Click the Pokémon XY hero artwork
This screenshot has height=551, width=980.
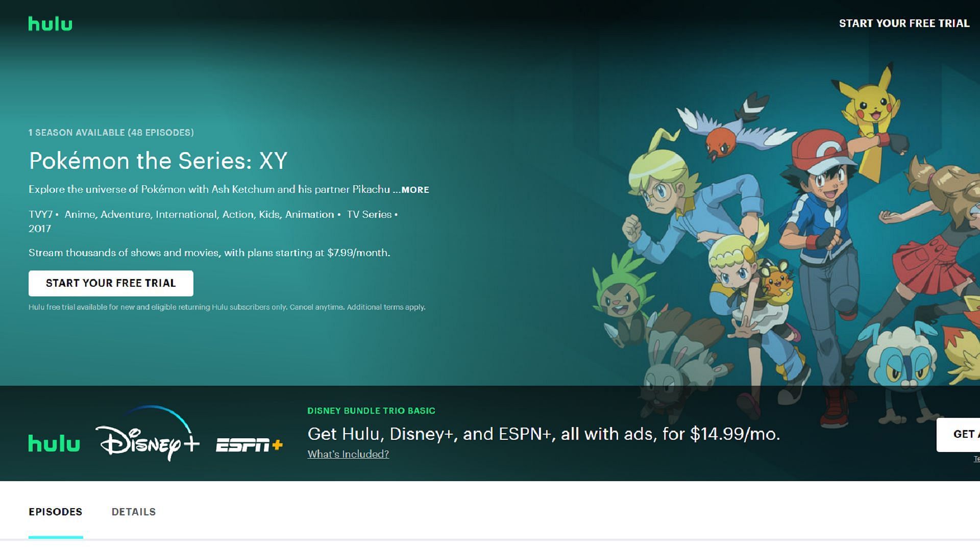pos(786,245)
